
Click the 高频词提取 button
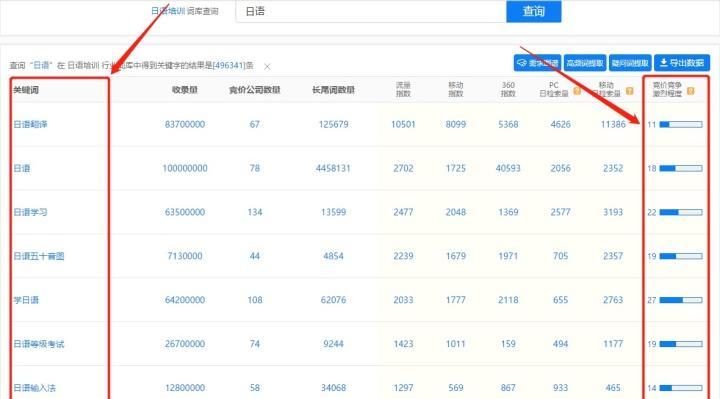tap(585, 63)
